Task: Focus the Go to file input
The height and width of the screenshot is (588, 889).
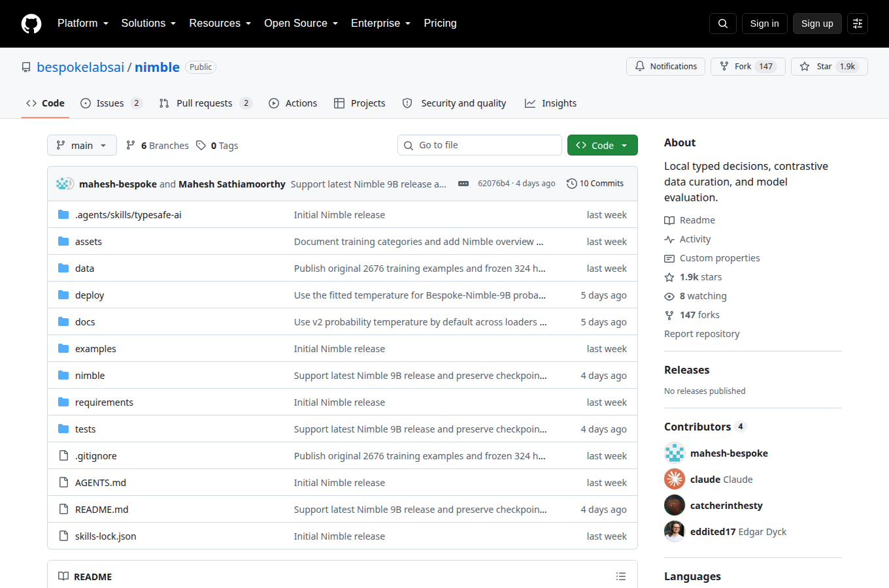Action: (480, 145)
